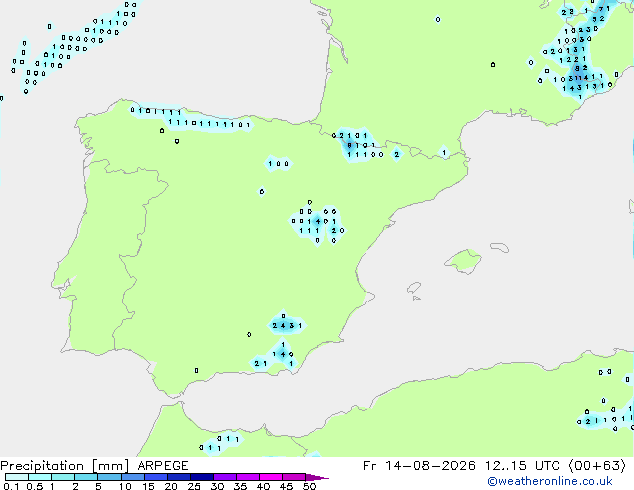Click the 40–45 mm magenta legend swatch
Viewport: 634px width, 490px height.
tap(271, 477)
